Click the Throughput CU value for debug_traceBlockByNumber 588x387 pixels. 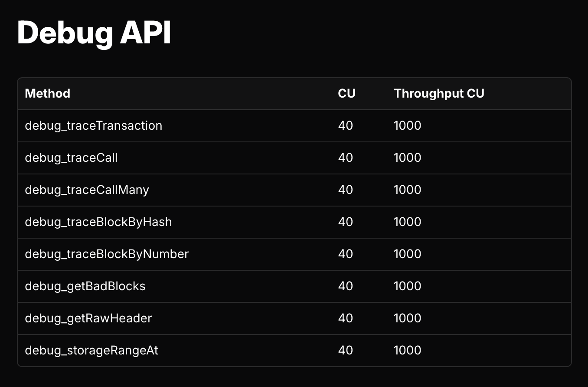click(408, 254)
